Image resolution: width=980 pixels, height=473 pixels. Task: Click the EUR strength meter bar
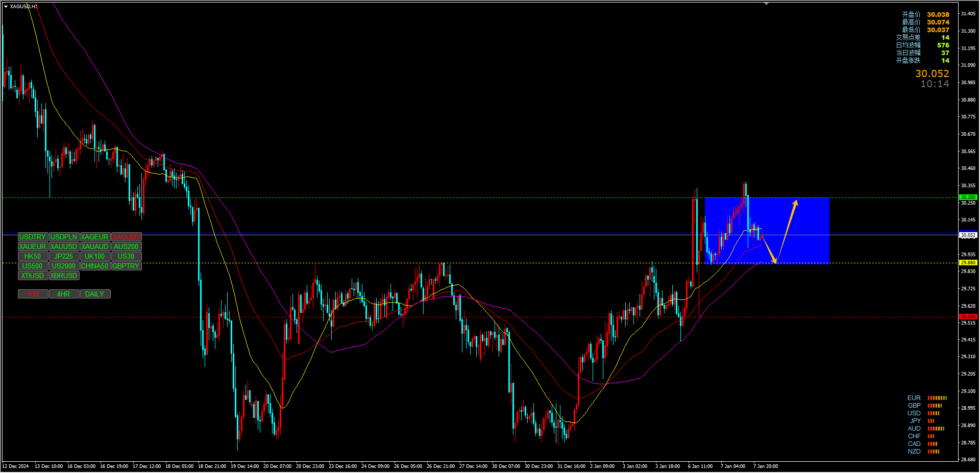[x=937, y=398]
